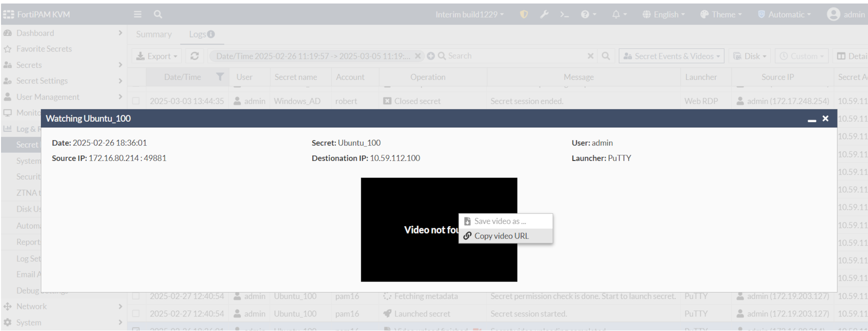Launch the CLI console icon
Screen dimensions: 868x331
click(564, 14)
